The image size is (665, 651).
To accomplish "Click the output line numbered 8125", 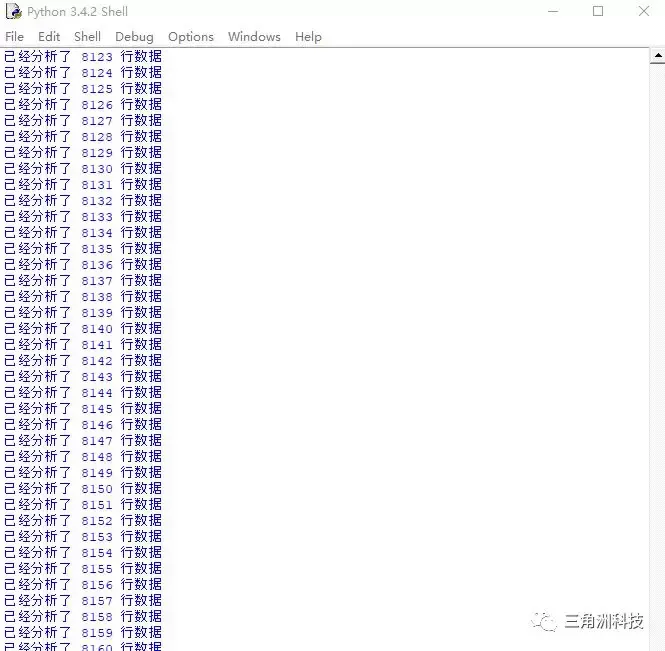I will click(83, 89).
